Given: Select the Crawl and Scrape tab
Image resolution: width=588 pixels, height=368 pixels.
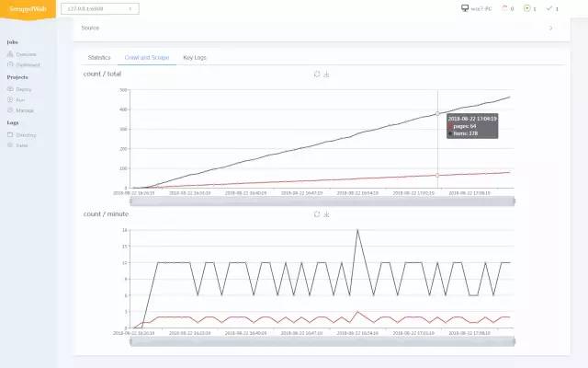Looking at the screenshot, I should click(147, 57).
